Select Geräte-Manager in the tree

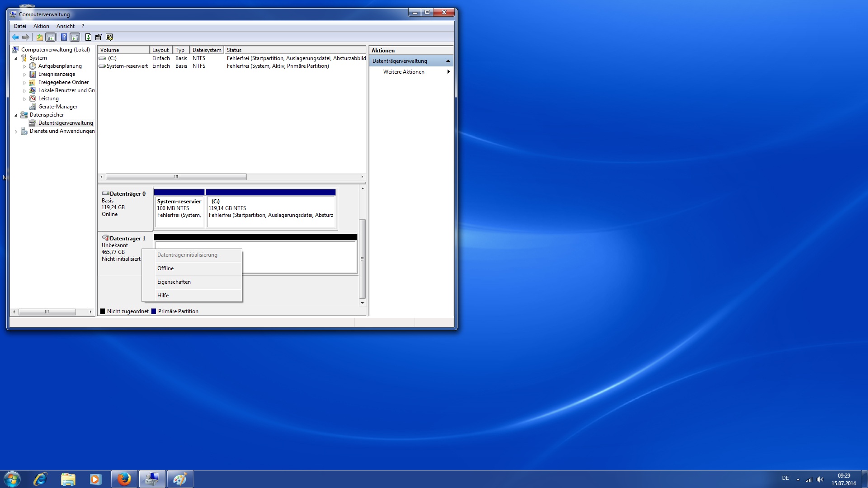[57, 107]
